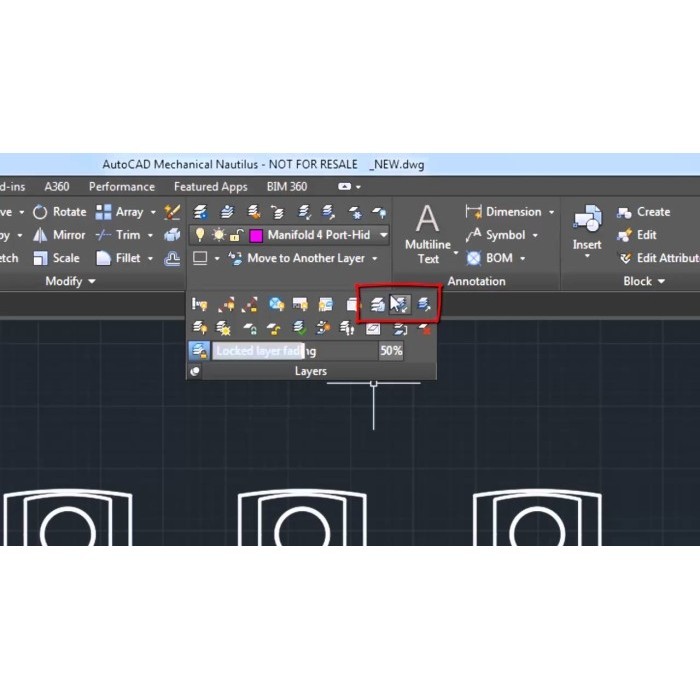The width and height of the screenshot is (700, 700).
Task: Select the Trim tool
Action: coord(118,235)
